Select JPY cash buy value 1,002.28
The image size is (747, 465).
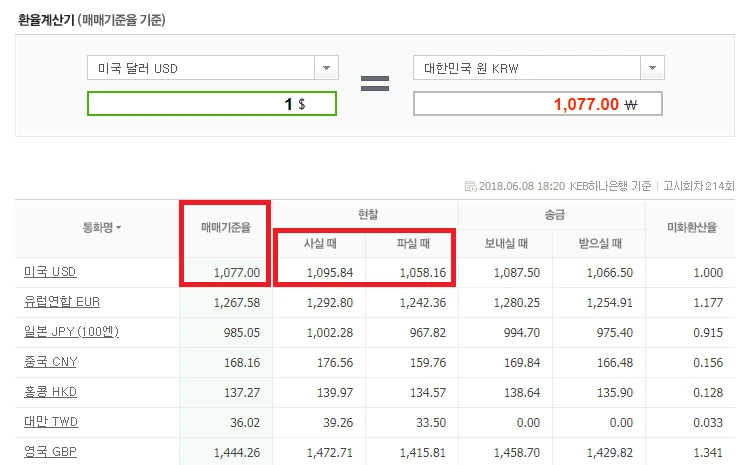330,333
